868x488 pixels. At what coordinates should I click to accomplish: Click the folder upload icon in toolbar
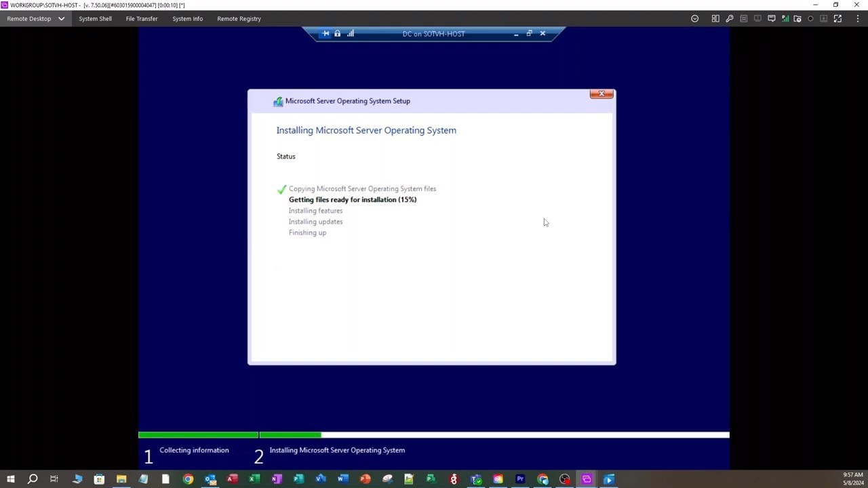tap(797, 19)
